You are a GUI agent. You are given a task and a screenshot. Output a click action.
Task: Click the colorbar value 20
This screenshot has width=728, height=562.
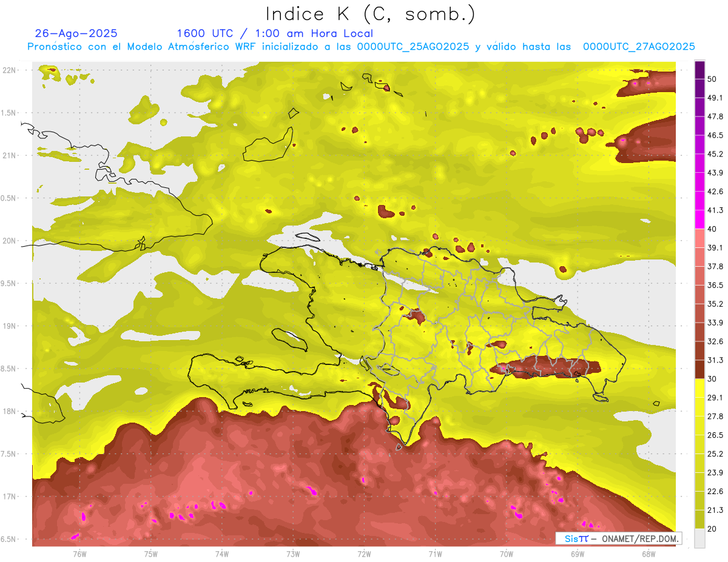712,529
